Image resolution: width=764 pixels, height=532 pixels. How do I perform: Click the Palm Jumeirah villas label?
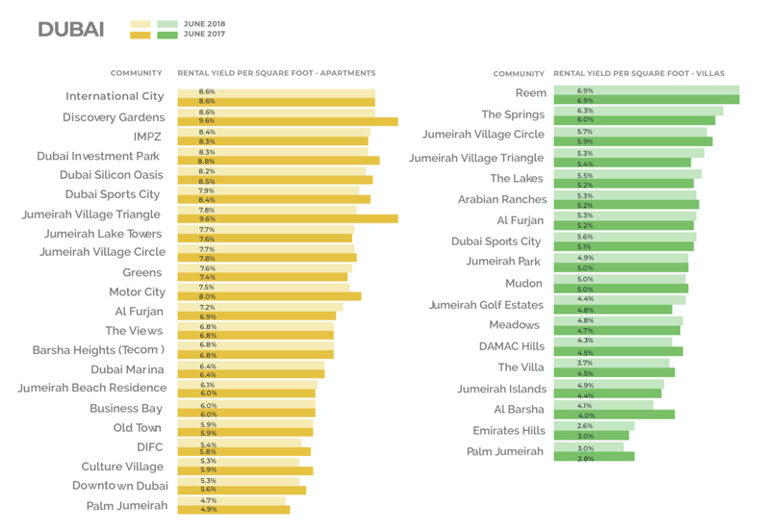pyautogui.click(x=505, y=451)
